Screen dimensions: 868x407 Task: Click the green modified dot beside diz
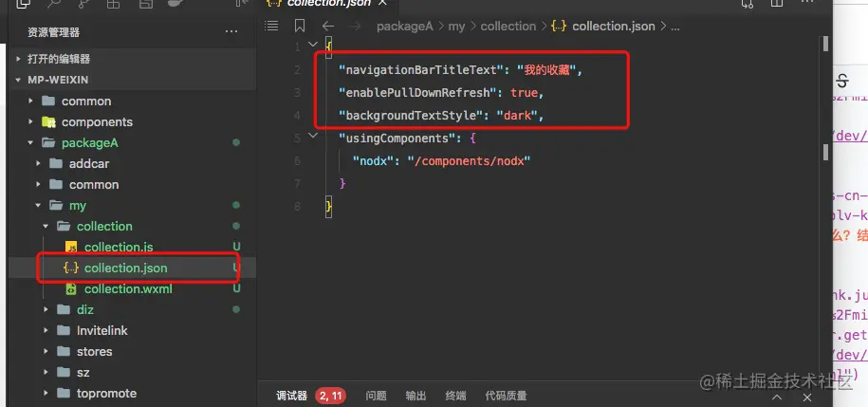click(236, 309)
